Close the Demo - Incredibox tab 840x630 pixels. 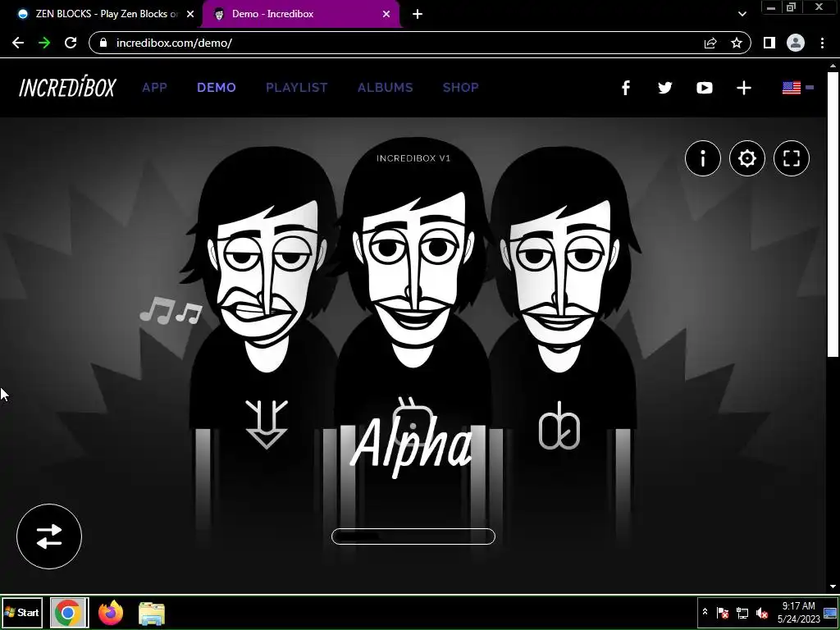click(386, 14)
